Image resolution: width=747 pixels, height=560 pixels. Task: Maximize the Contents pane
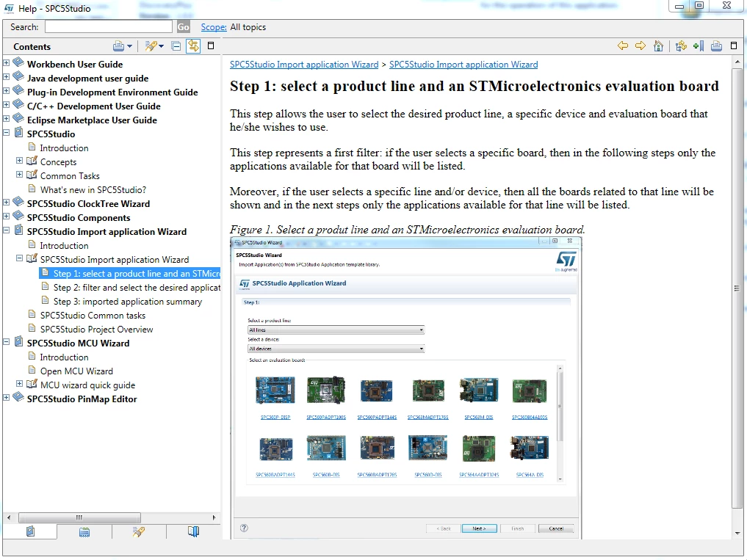pyautogui.click(x=211, y=46)
